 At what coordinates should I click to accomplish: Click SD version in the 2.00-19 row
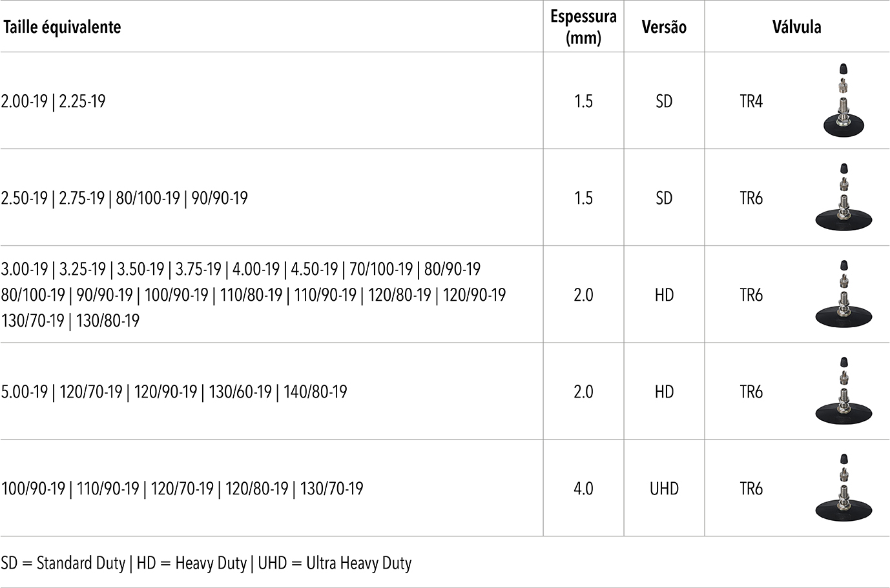click(x=664, y=101)
